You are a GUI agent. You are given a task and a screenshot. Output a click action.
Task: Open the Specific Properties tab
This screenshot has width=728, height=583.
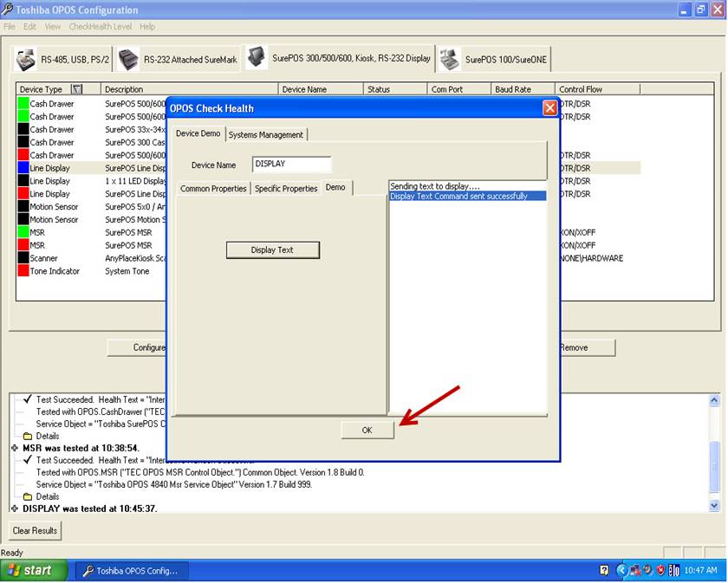(x=286, y=188)
